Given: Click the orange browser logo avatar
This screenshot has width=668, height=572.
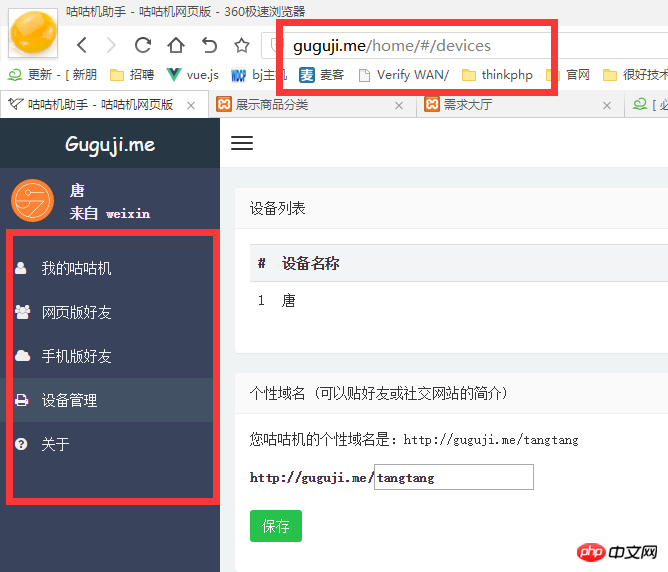Looking at the screenshot, I should [x=33, y=33].
